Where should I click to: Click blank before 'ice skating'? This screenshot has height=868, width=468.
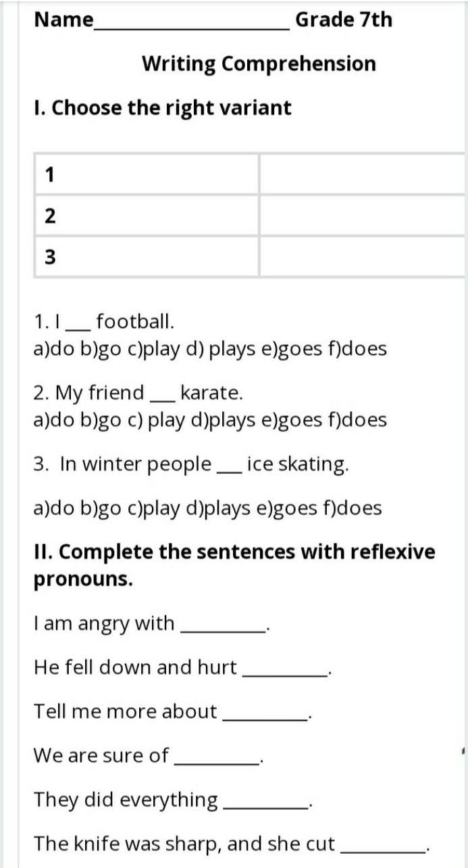tap(229, 469)
